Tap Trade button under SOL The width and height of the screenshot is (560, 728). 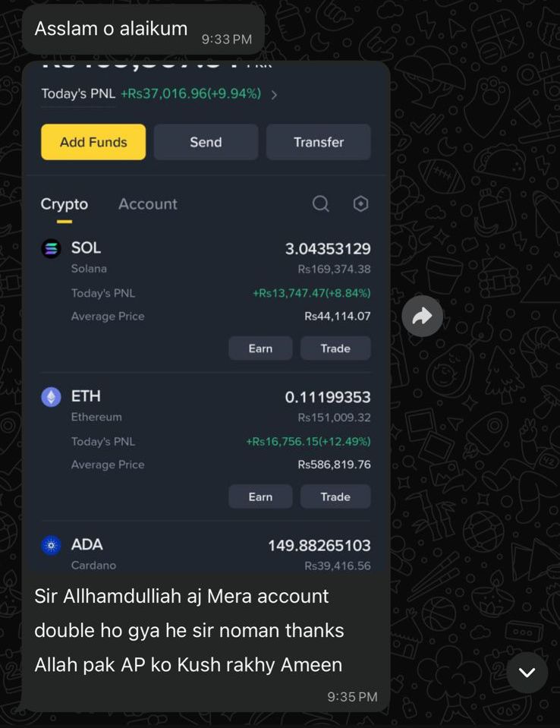pyautogui.click(x=335, y=348)
